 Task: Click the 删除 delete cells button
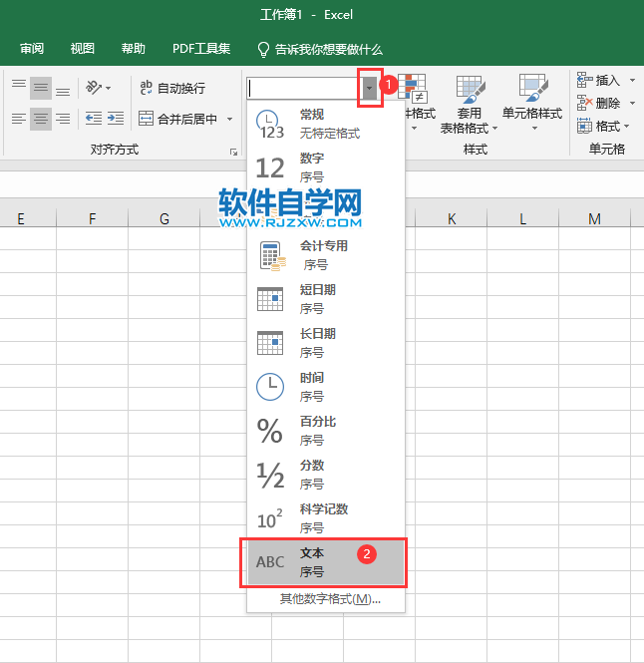point(599,103)
